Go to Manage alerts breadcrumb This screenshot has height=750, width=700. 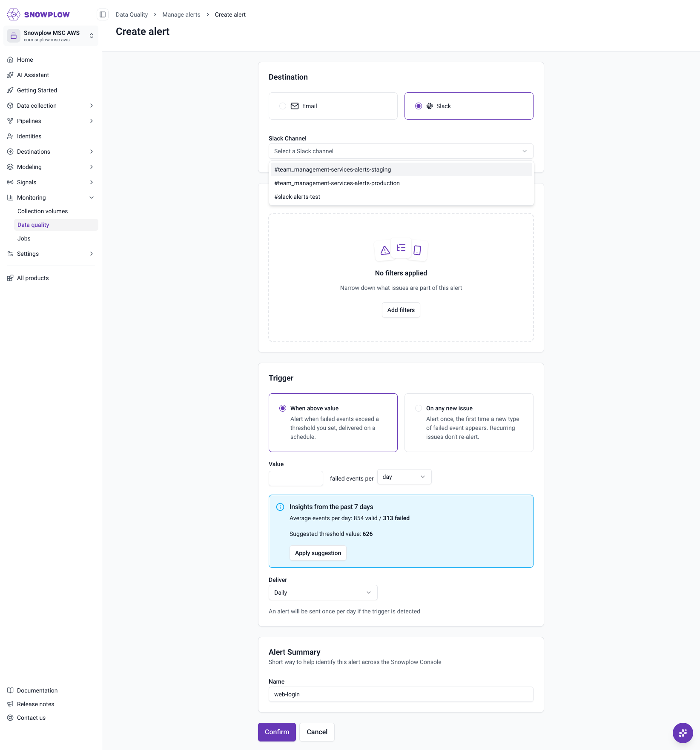pyautogui.click(x=181, y=14)
